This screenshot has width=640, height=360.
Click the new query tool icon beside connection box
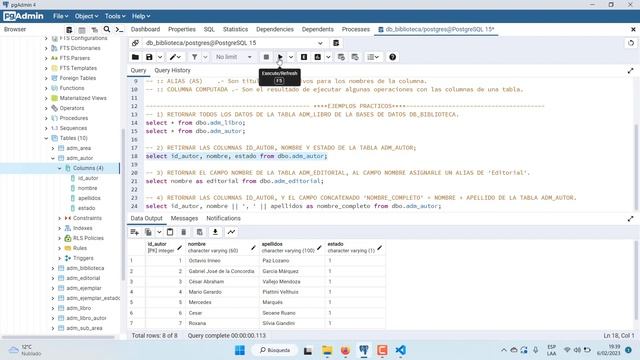click(x=336, y=43)
